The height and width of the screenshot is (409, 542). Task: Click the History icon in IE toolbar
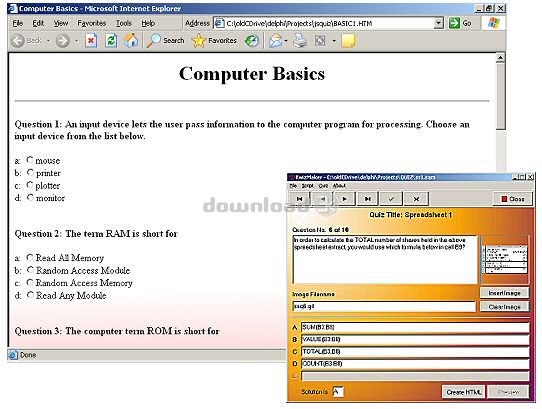click(x=252, y=41)
